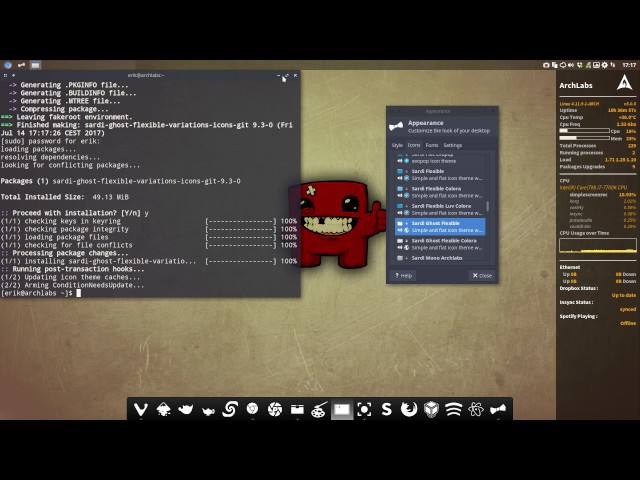This screenshot has width=640, height=480.
Task: Click the teapot icon in the dock
Action: [185, 409]
